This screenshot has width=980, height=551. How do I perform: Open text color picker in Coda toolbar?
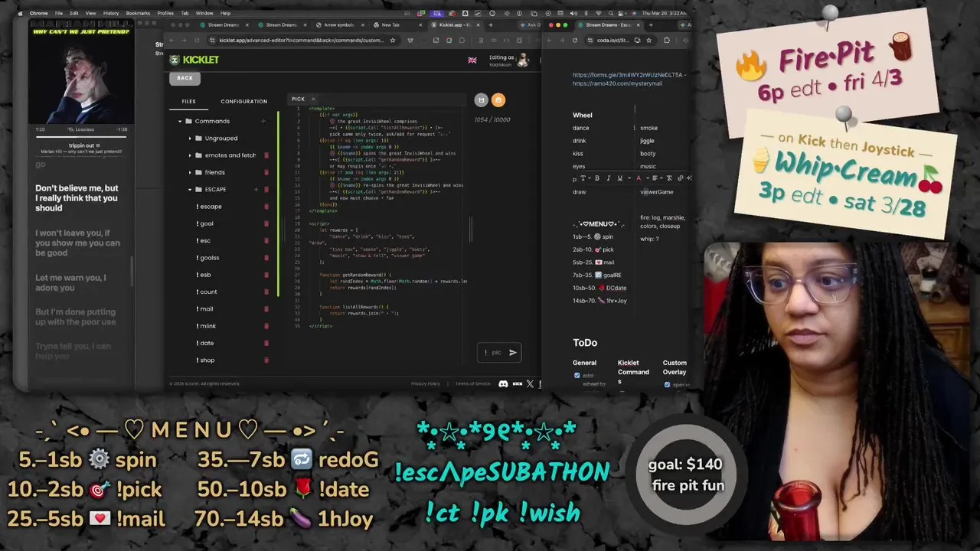point(639,178)
